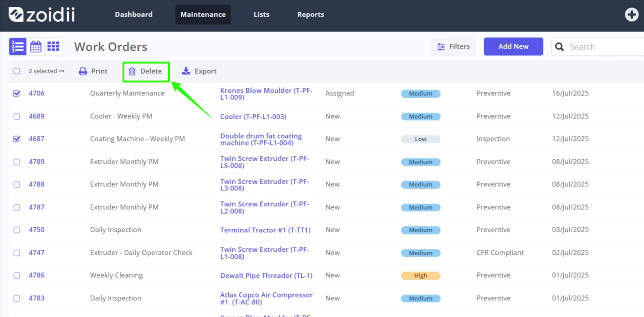
Task: Open Twin Screw Extruder (T-PF-L1-008) link
Action: click(264, 253)
